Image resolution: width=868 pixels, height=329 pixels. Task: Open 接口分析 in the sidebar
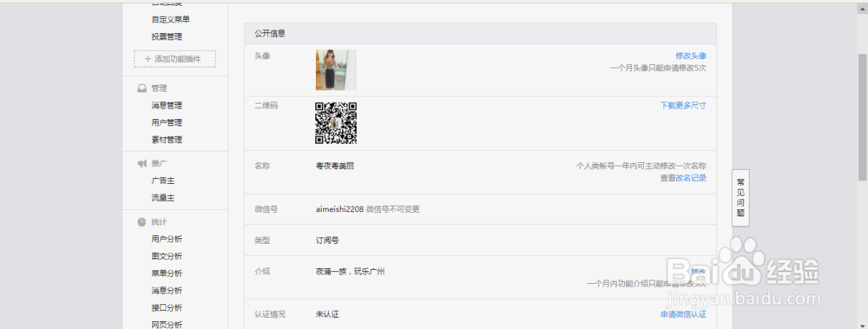click(167, 307)
